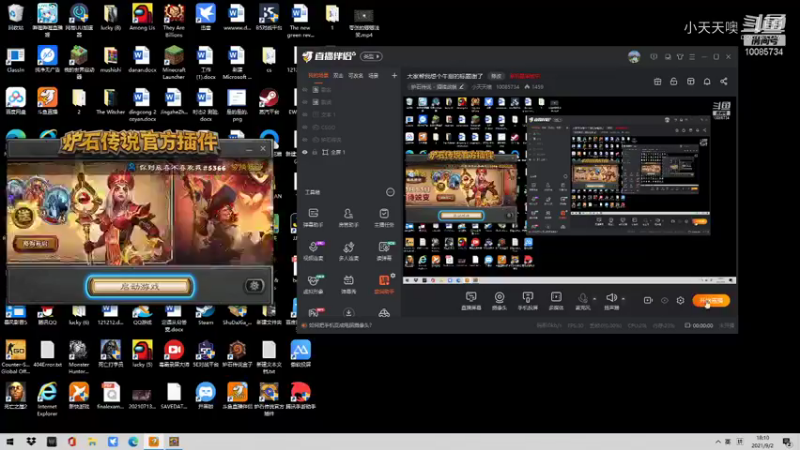800x450 pixels.
Task: Open 视频连麦 tool in the toolbox
Action: 313,251
